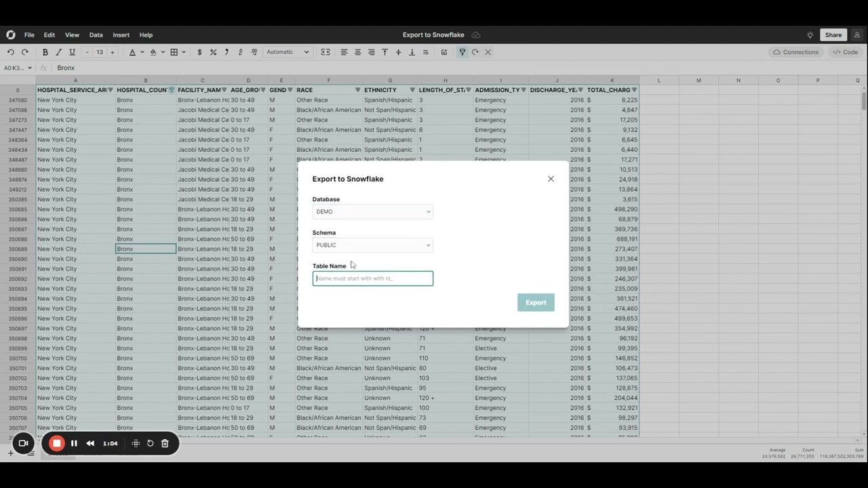Screen dimensions: 868x488
Task: Click the font size 13 field
Action: 100,52
